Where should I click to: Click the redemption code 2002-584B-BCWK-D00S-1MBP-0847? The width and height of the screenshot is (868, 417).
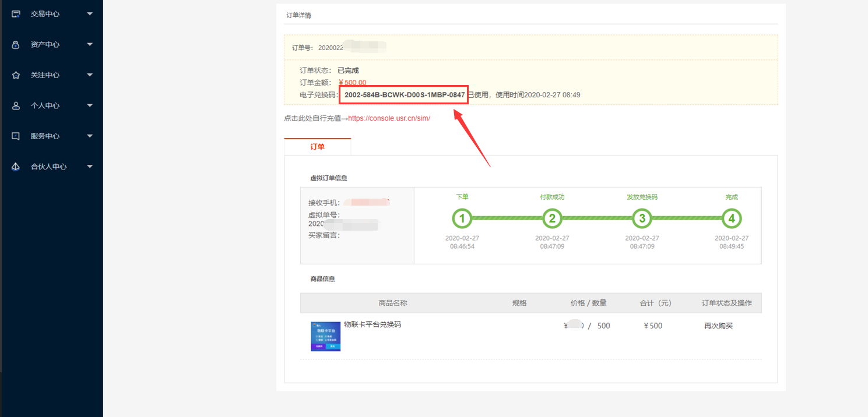pos(405,94)
